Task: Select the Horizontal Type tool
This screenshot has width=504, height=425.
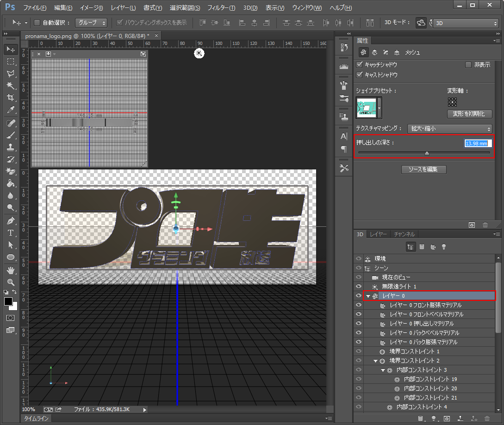Action: click(10, 233)
